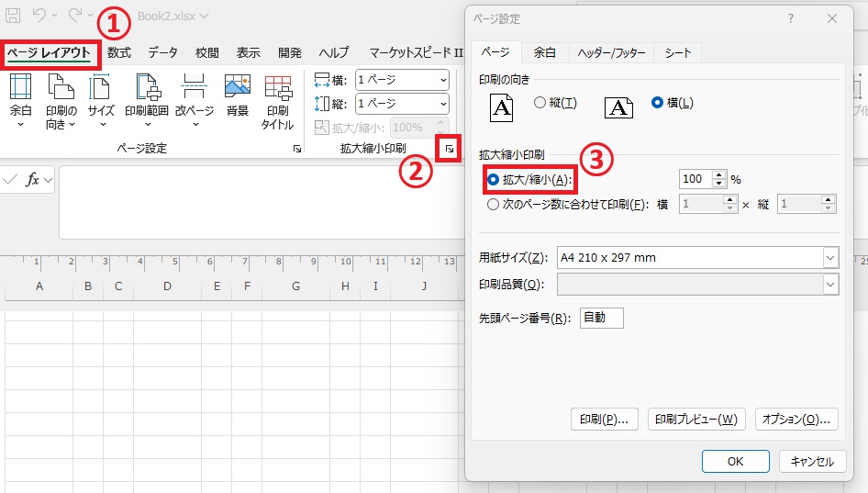Click the save icon in title bar
Viewport: 868px width, 493px height.
(14, 16)
